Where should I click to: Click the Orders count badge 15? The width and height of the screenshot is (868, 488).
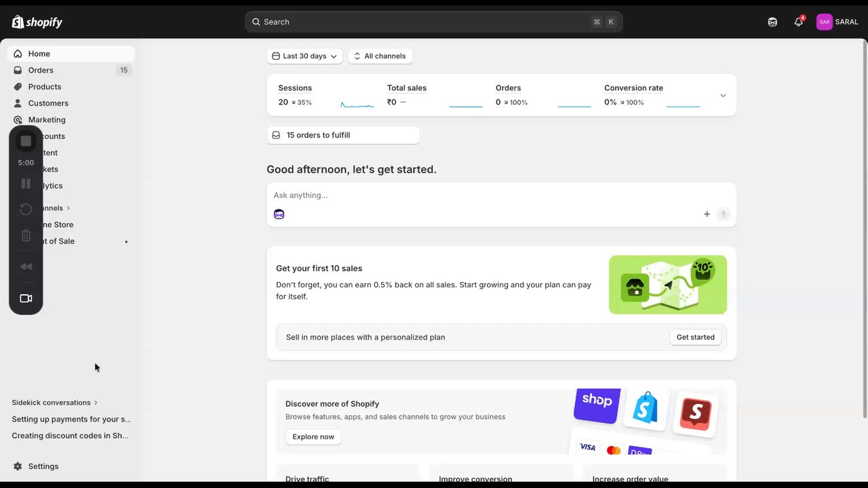[123, 70]
